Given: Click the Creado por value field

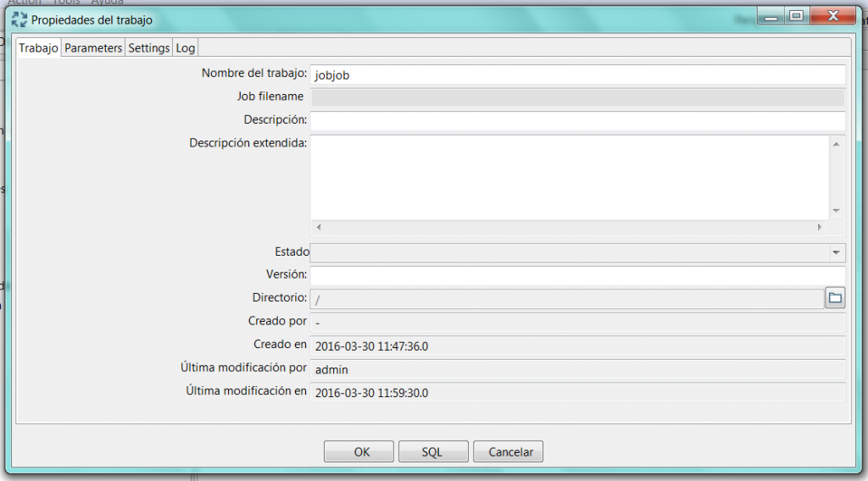Looking at the screenshot, I should 577,323.
